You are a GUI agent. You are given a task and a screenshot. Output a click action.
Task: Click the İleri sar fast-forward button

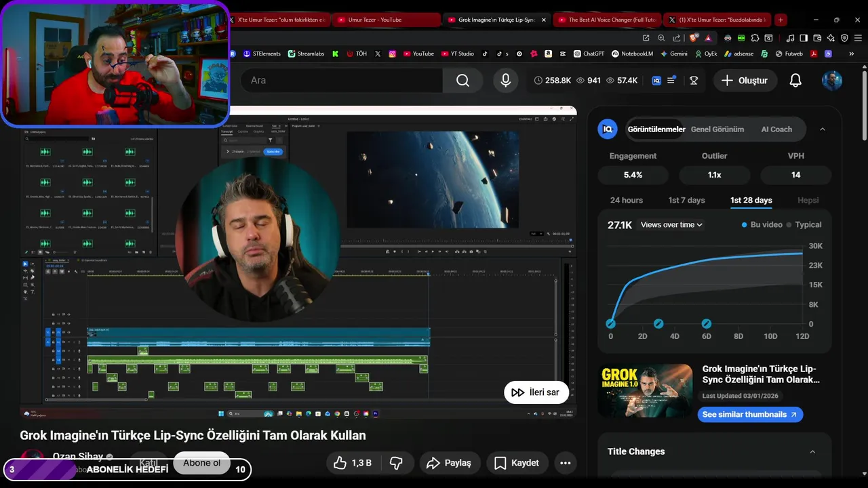(536, 392)
